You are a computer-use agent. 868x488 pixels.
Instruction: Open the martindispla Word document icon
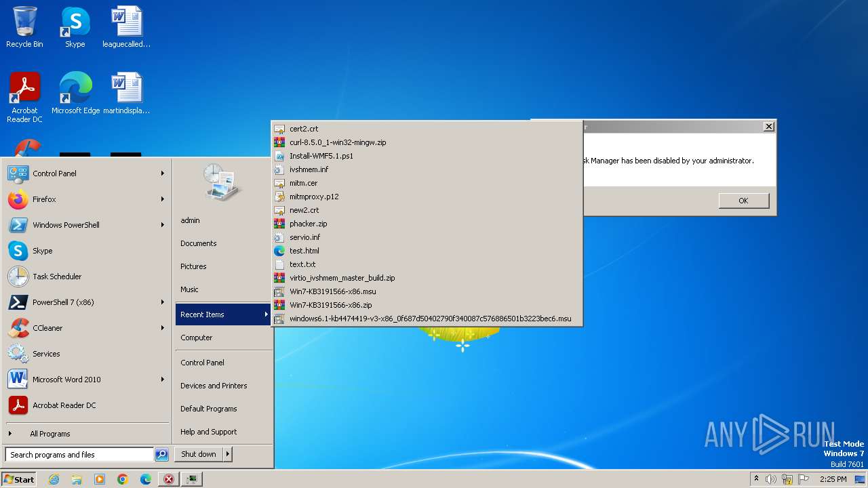click(126, 94)
